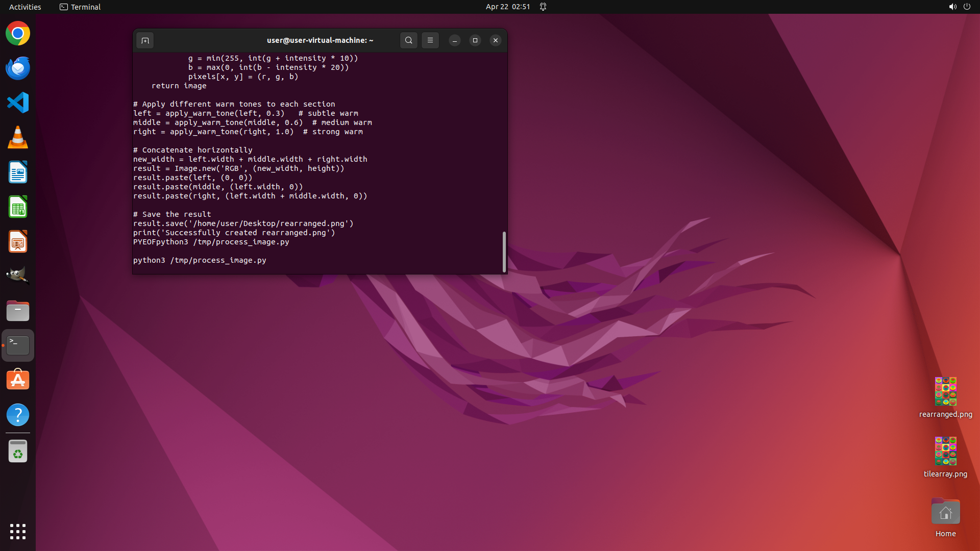Click the terminal vertical scrollbar
Image resolution: width=980 pixels, height=551 pixels.
tap(504, 252)
